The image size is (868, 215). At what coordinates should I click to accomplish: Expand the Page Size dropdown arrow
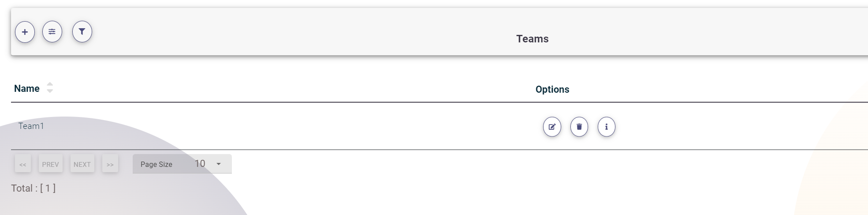219,164
